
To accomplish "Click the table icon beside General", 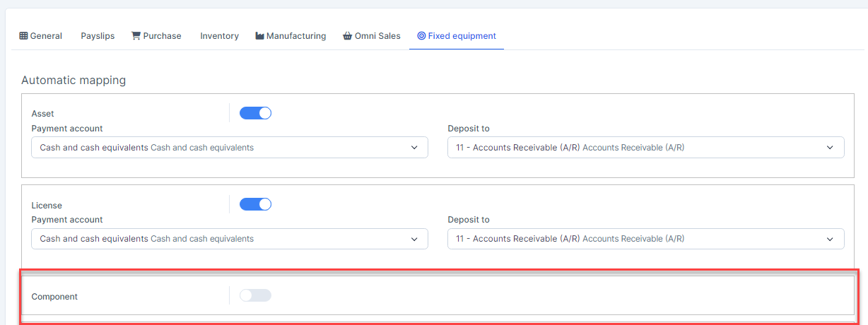I will tap(23, 36).
